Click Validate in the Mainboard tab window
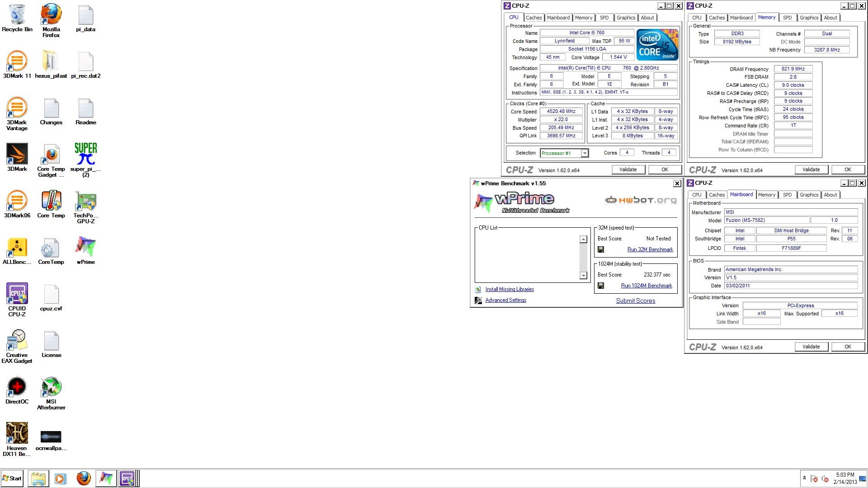This screenshot has height=488, width=868. [x=811, y=347]
